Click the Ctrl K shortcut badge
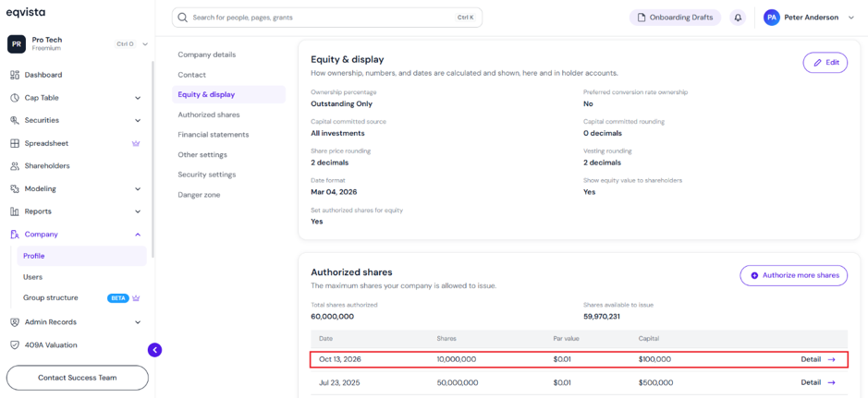The image size is (868, 398). click(466, 18)
